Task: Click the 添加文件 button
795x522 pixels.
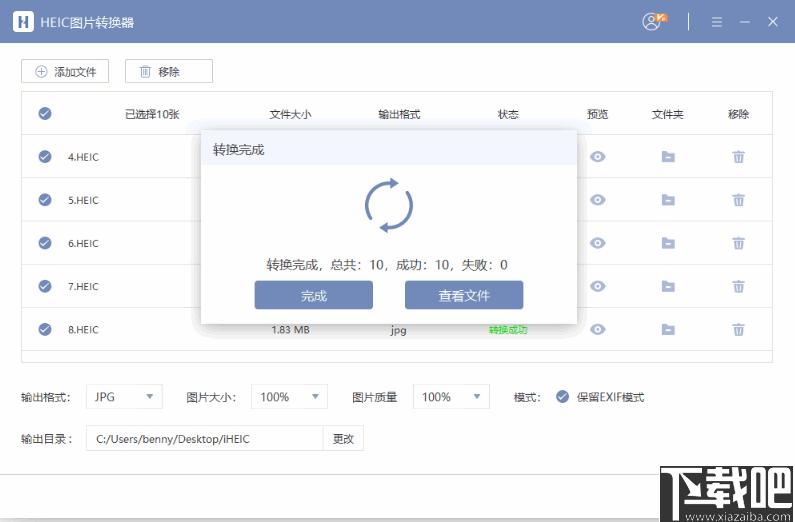Action: pyautogui.click(x=65, y=71)
